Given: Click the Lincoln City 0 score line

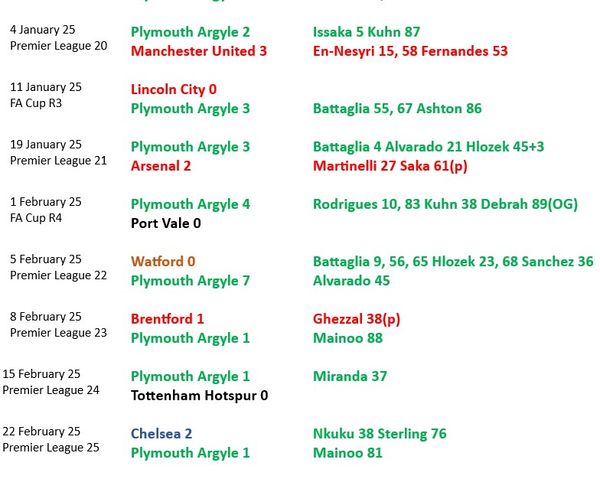Looking at the screenshot, I should click(174, 90).
